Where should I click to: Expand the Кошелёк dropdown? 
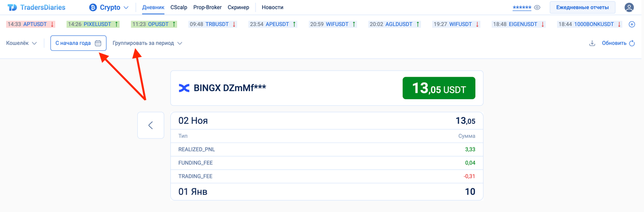coord(22,43)
